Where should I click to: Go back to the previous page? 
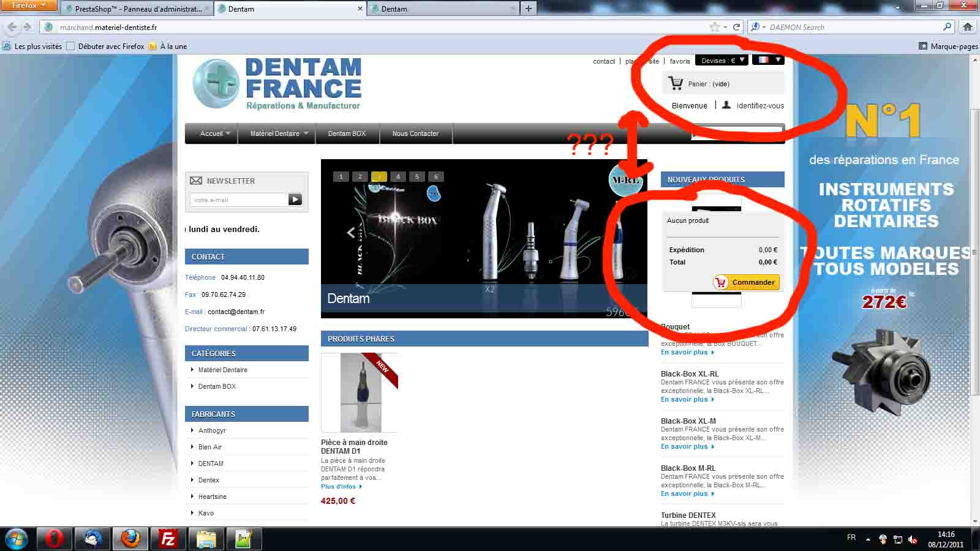pos(12,27)
